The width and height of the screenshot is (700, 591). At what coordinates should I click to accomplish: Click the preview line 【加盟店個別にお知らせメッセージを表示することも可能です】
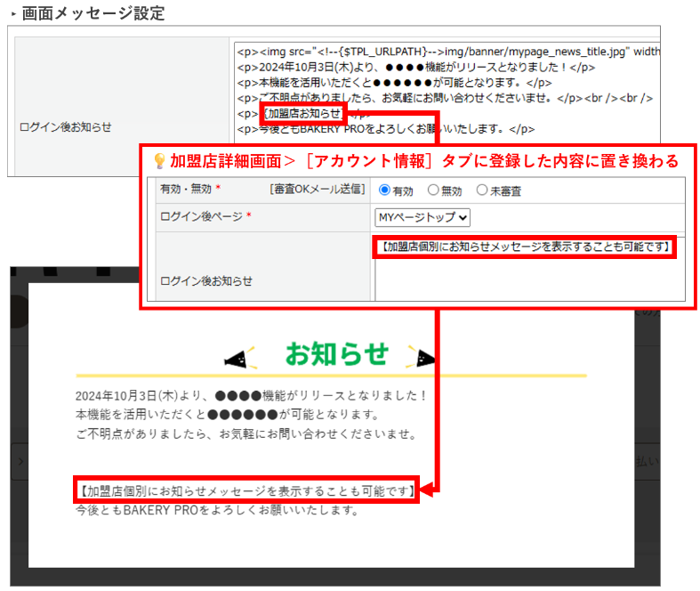246,491
